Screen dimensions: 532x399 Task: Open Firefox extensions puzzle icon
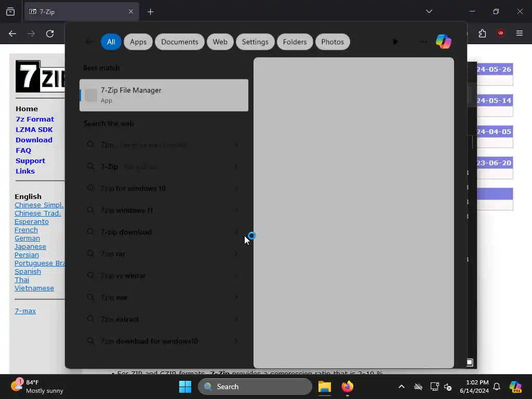[482, 33]
